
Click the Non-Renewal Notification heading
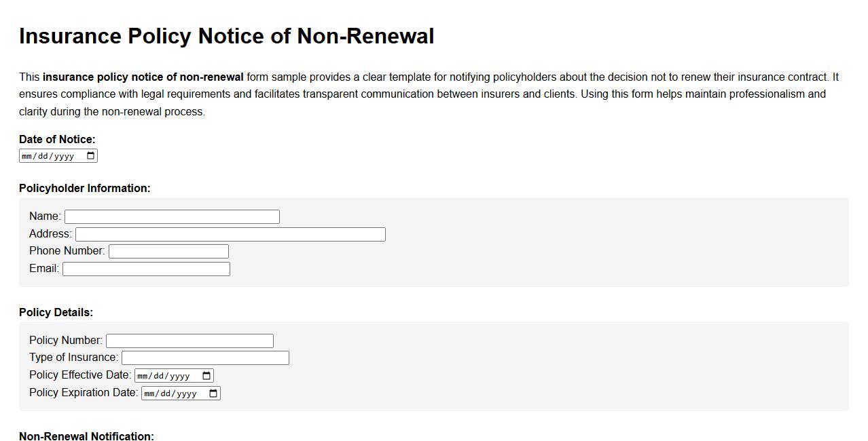87,436
